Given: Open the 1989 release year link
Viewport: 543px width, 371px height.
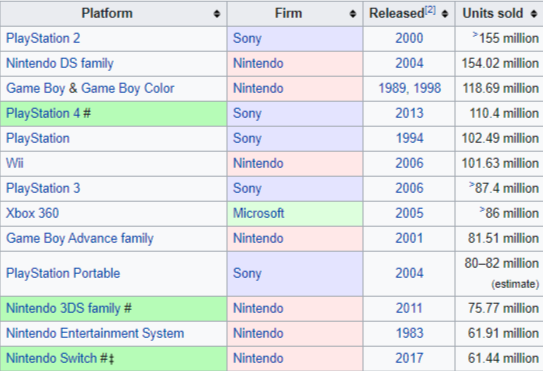Looking at the screenshot, I should 391,88.
